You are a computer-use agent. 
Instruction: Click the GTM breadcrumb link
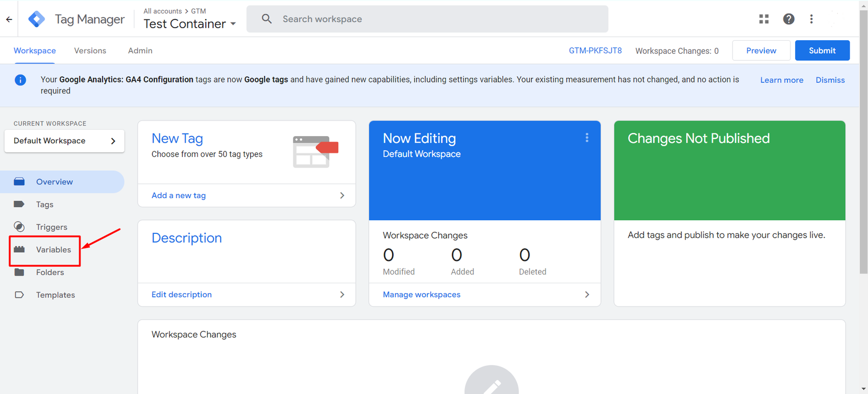(x=199, y=11)
